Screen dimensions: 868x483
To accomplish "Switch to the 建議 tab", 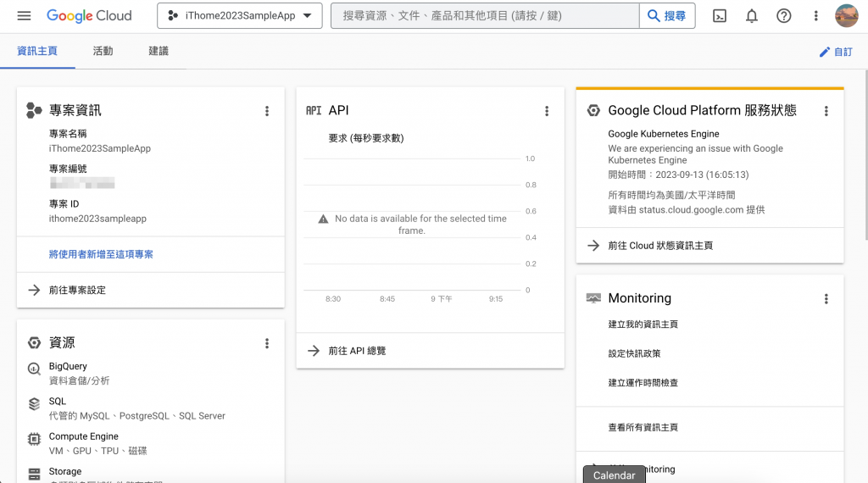I will tap(159, 51).
